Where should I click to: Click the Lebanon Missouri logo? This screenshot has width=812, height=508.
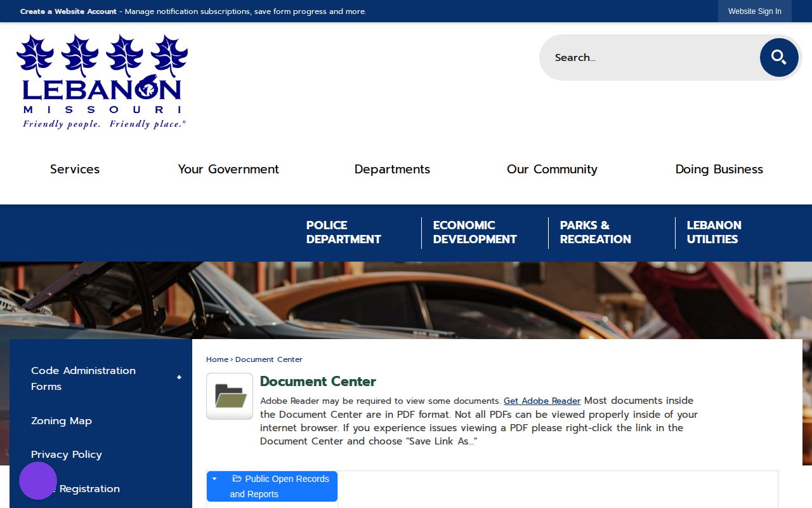click(x=102, y=81)
